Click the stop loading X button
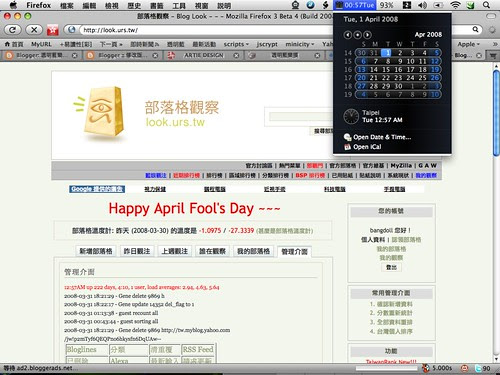Screen dimensions: 500x375 click(34, 30)
